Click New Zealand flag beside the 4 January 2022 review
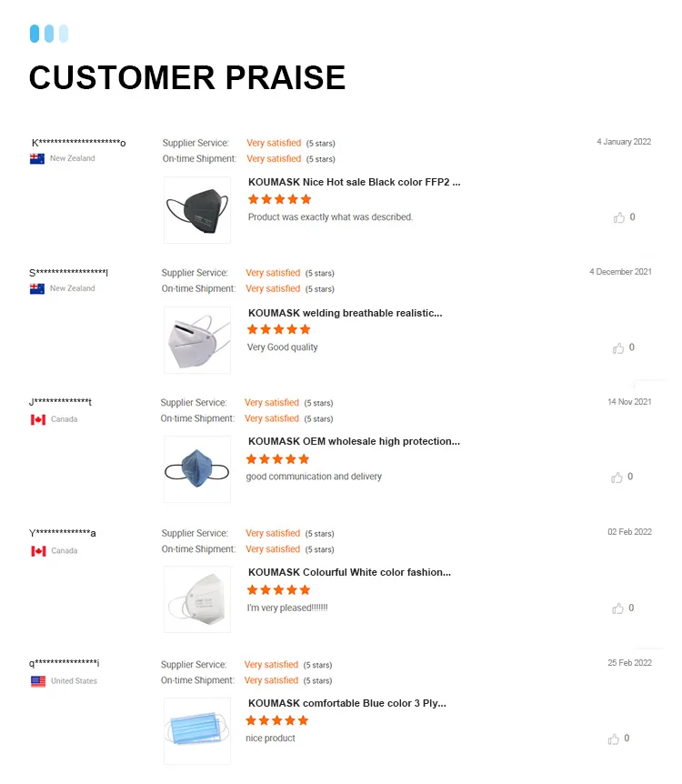The image size is (682, 784). 37,158
